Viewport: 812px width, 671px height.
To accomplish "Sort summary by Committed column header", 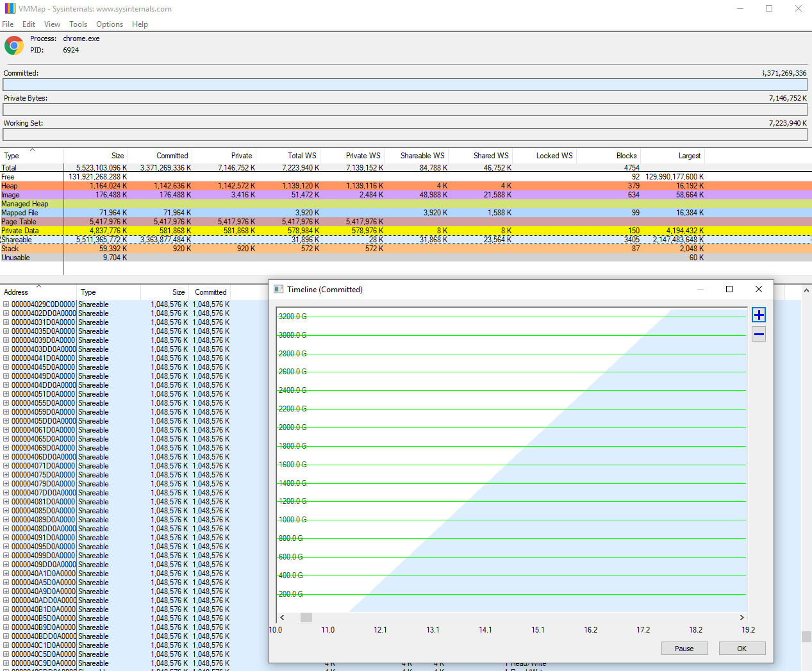I will (x=172, y=156).
